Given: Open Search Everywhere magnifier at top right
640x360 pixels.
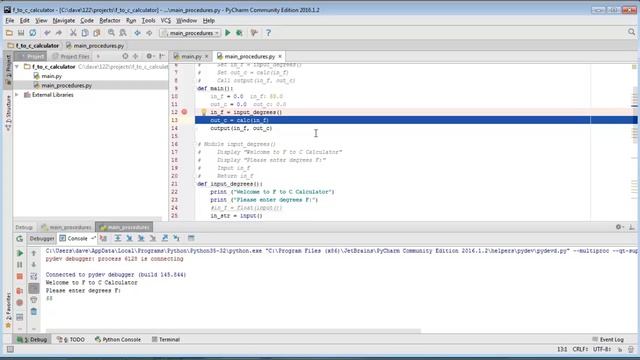Looking at the screenshot, I should (x=631, y=32).
